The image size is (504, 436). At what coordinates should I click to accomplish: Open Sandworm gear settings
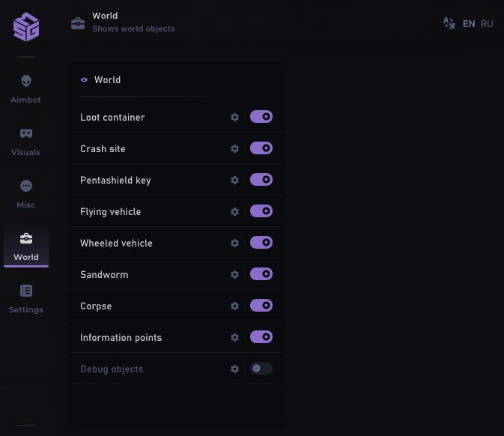pyautogui.click(x=234, y=275)
